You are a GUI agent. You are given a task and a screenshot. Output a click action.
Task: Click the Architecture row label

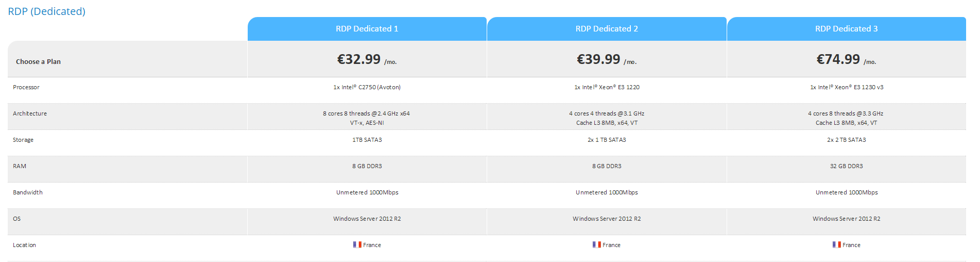click(x=30, y=113)
